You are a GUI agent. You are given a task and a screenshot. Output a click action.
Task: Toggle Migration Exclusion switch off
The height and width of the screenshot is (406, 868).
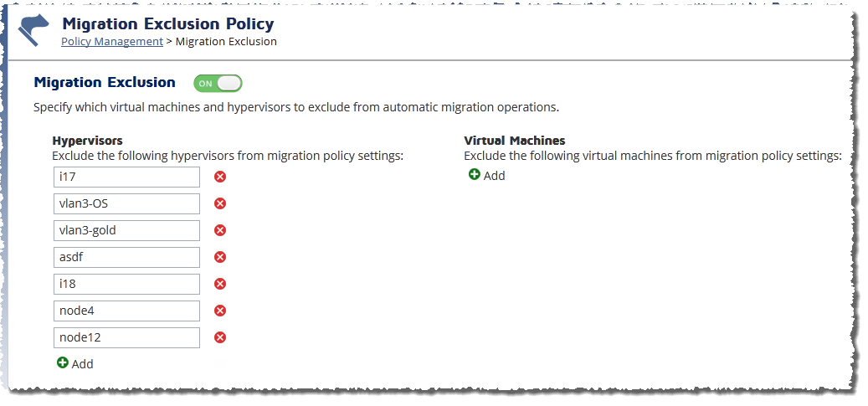(x=218, y=84)
